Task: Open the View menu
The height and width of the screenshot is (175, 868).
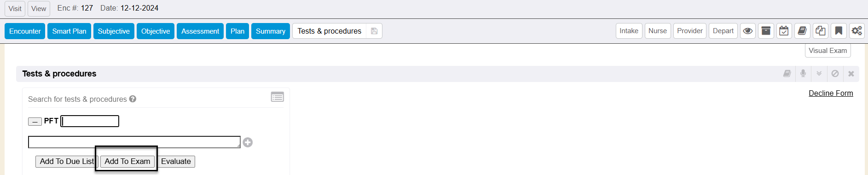Action: [x=39, y=8]
